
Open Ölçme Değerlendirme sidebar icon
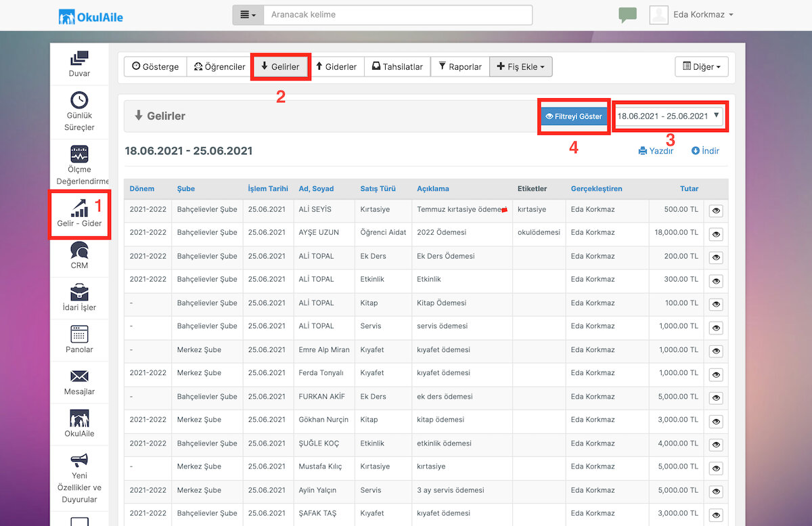coord(79,154)
